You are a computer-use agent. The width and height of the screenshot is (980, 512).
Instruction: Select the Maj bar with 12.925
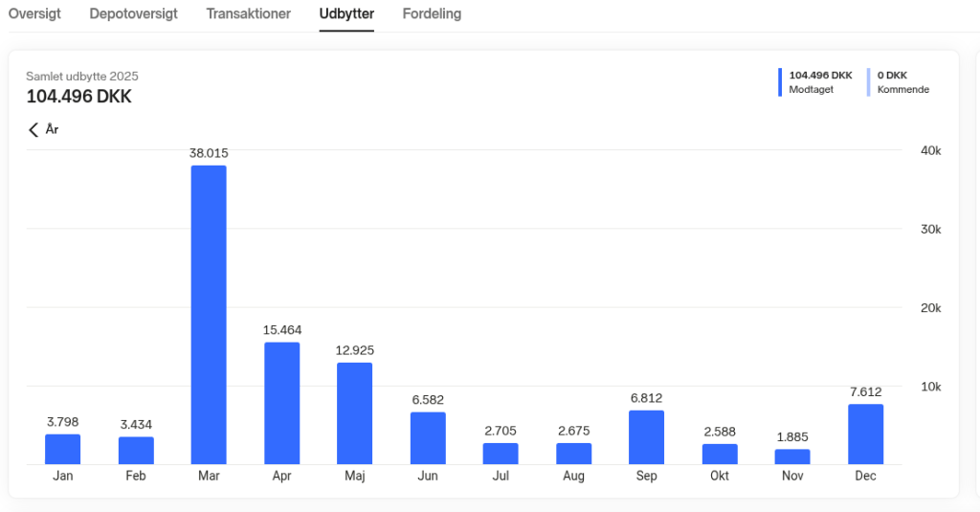tap(354, 413)
